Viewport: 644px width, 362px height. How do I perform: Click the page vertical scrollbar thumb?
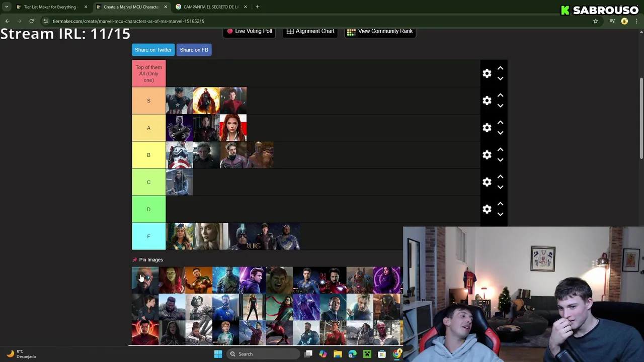(641, 118)
